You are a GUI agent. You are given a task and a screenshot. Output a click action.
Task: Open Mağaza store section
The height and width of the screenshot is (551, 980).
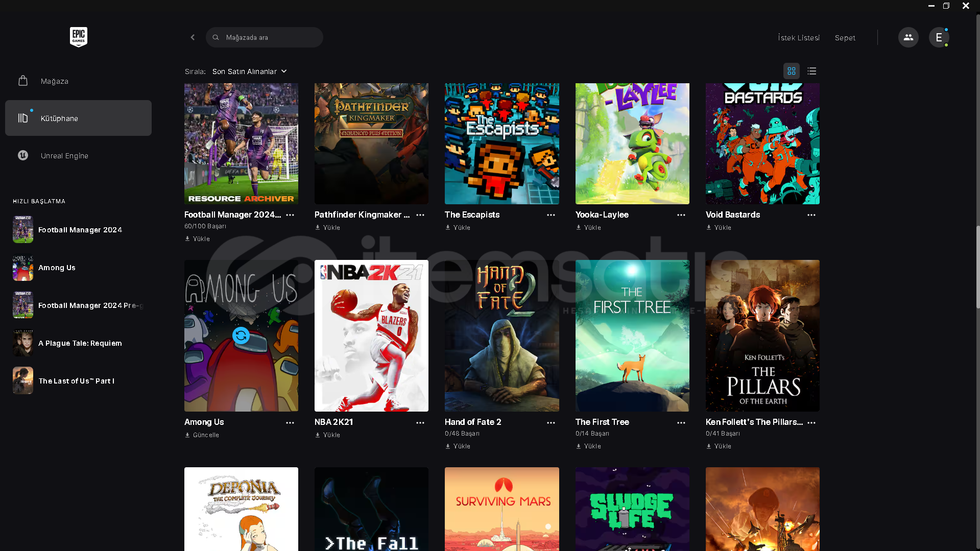click(x=78, y=81)
